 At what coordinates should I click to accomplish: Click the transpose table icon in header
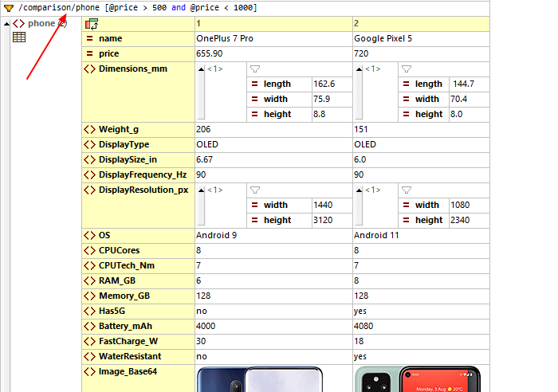(x=91, y=24)
